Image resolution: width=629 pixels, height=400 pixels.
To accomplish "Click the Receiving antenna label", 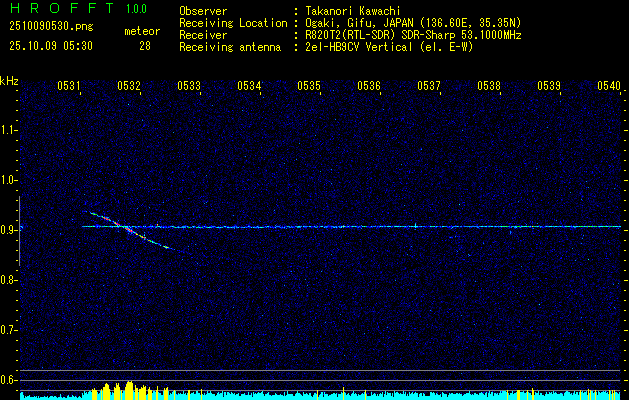I will click(x=230, y=47).
